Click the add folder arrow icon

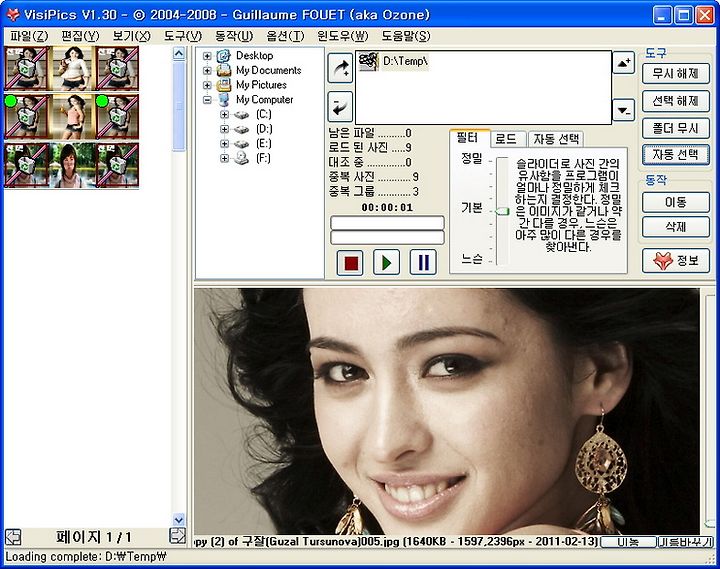point(340,68)
